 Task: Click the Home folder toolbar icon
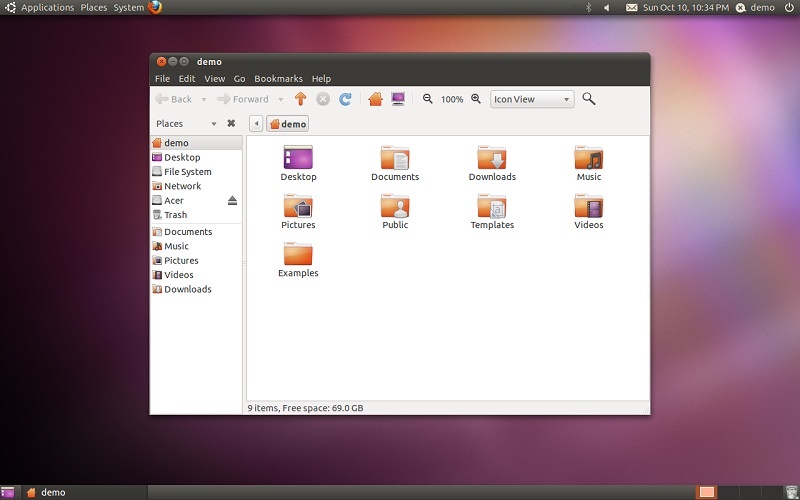[x=376, y=99]
